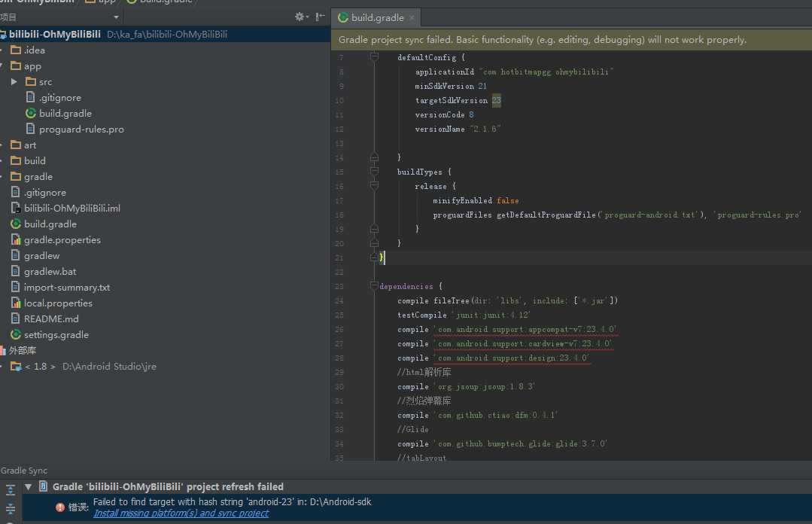Click the Gradle icon of settings.gradle

(16, 335)
